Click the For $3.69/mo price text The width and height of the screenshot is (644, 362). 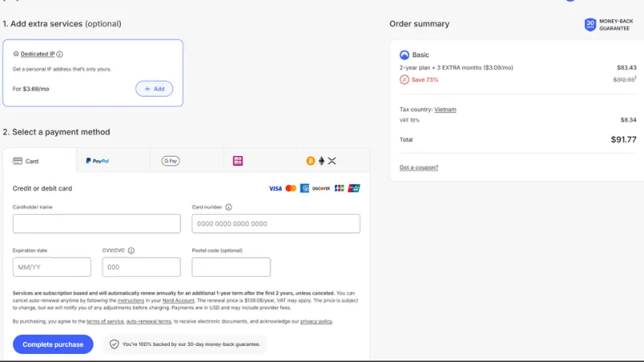click(31, 88)
